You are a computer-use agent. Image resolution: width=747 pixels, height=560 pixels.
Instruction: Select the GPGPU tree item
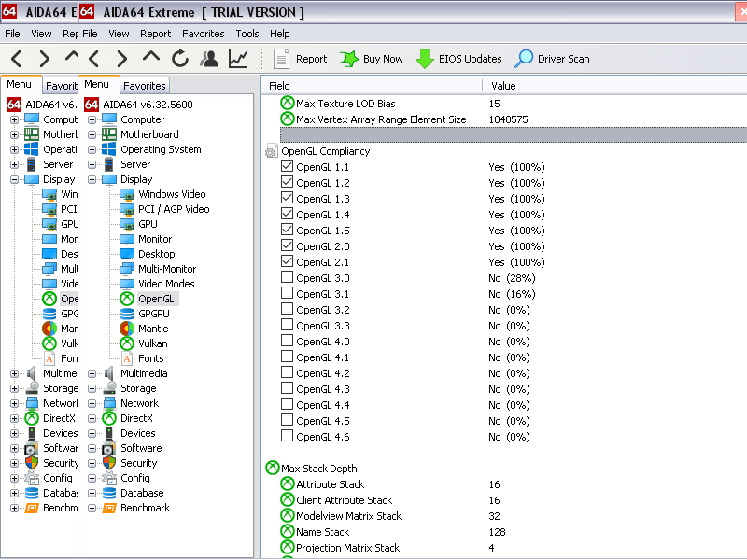click(153, 314)
